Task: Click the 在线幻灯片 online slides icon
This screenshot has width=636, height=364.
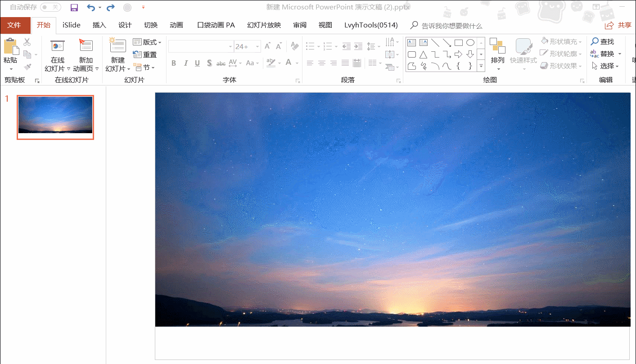Action: [x=57, y=47]
